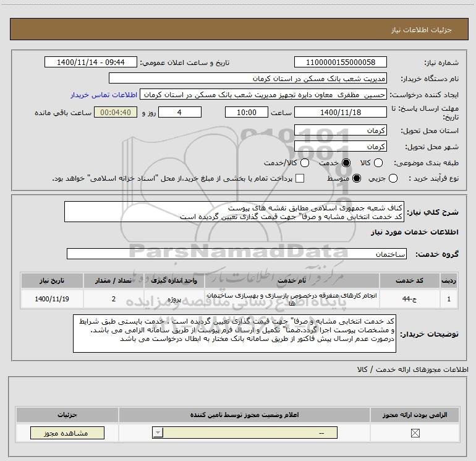Click the announcement date field 1400/11/14 - 09:44
Screen dimensions: 476x461
point(91,62)
